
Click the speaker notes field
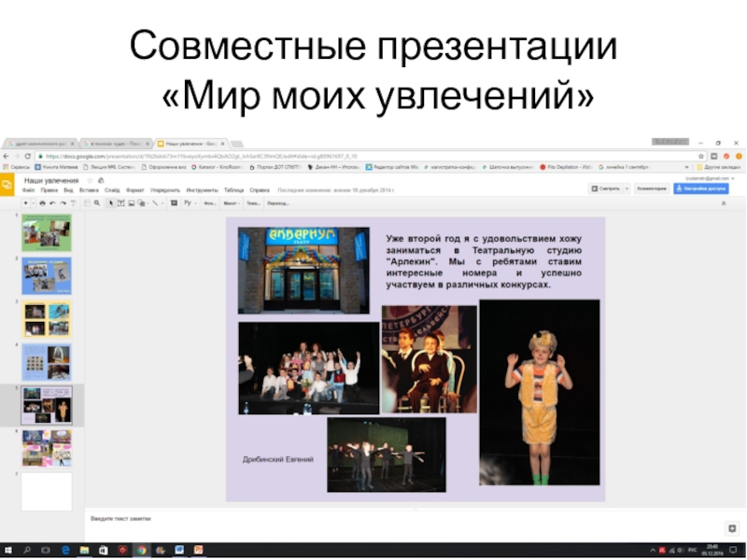[x=373, y=519]
